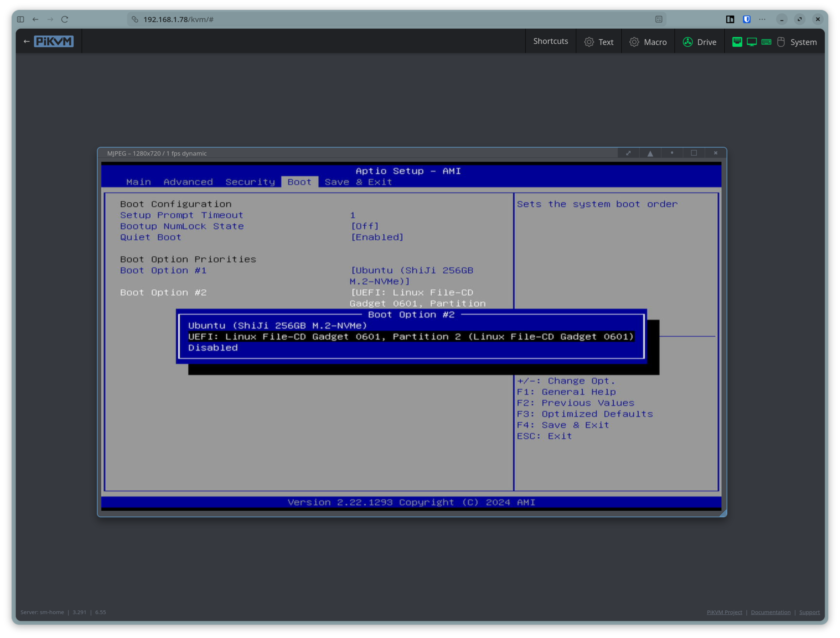Expand the System menu

click(803, 42)
